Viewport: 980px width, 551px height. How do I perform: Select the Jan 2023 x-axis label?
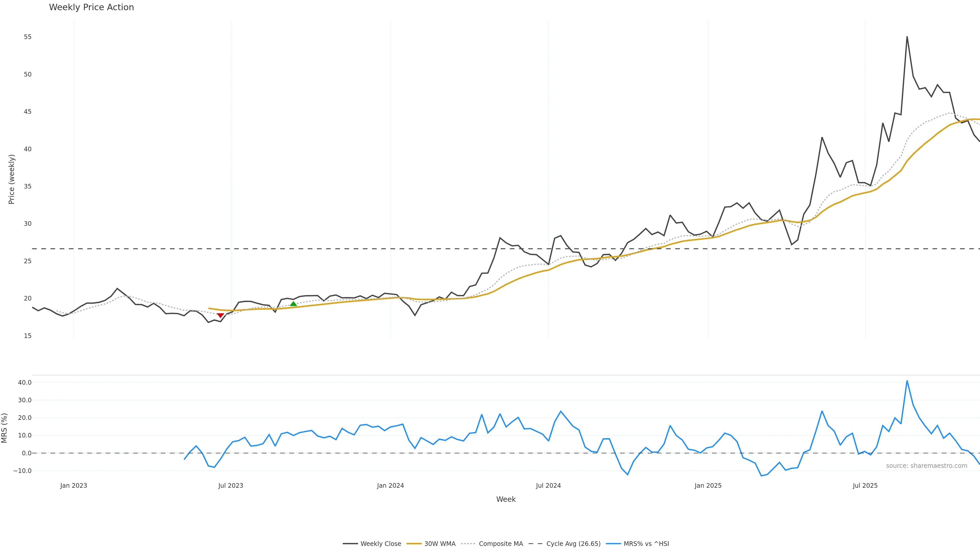pyautogui.click(x=73, y=486)
